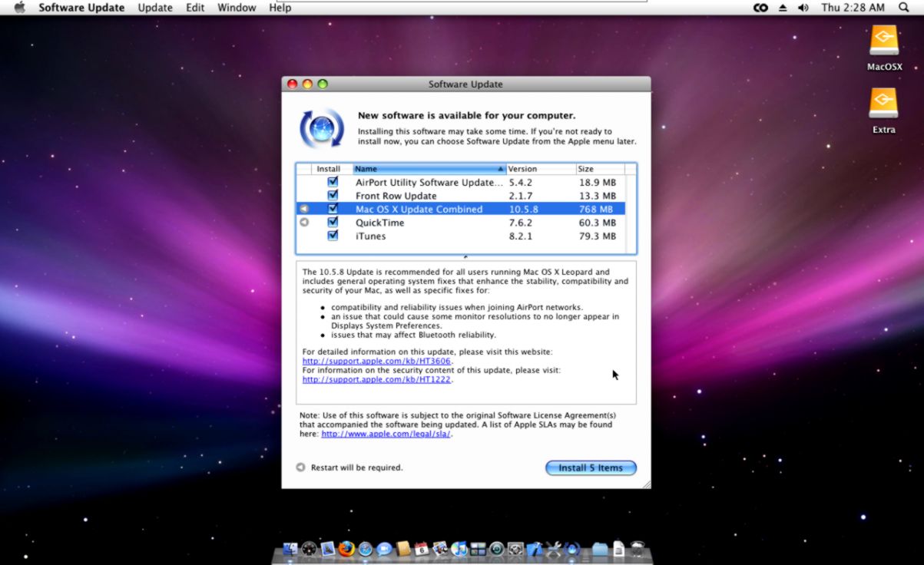924x565 pixels.
Task: Open the HT1222 security content link
Action: pyautogui.click(x=376, y=379)
